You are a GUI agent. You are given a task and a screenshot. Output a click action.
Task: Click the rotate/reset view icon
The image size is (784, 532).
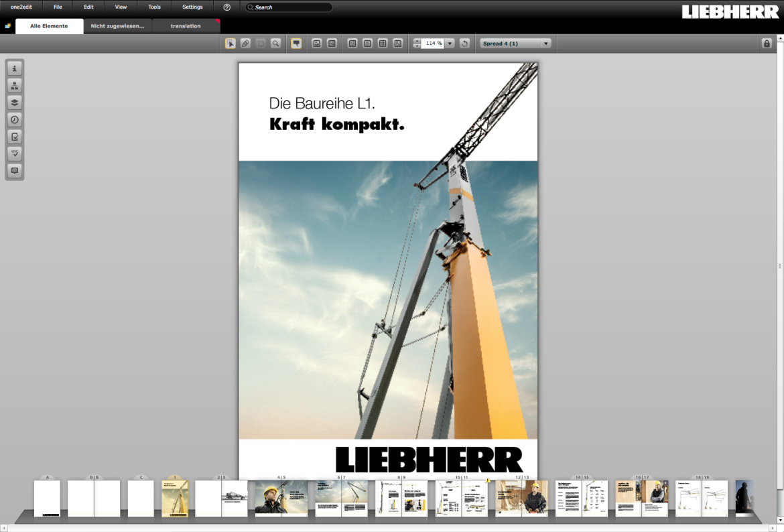coord(464,44)
